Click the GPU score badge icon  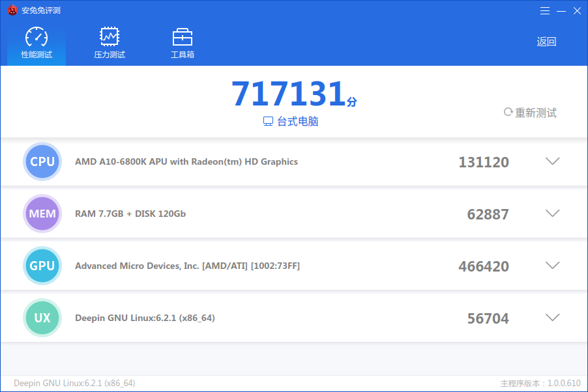point(42,265)
